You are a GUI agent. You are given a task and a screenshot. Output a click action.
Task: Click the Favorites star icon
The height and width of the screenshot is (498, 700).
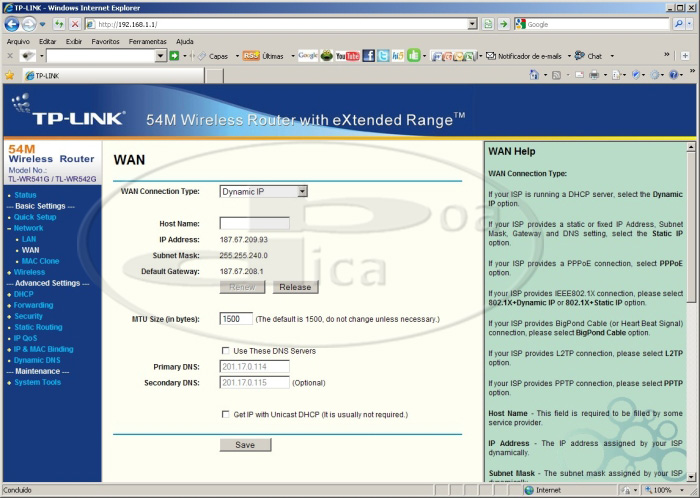pyautogui.click(x=10, y=75)
